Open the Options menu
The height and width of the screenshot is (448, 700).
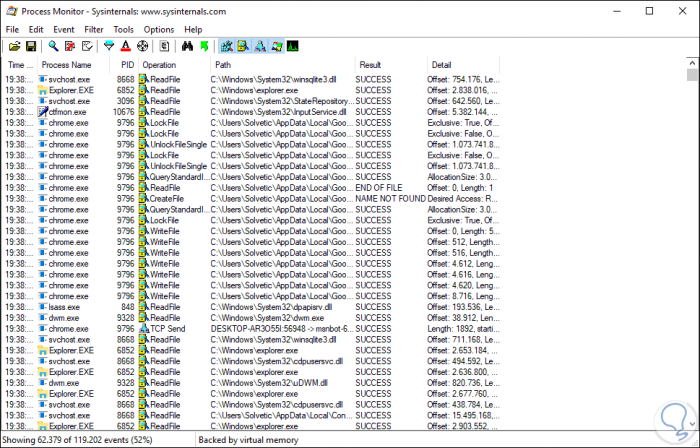[158, 29]
